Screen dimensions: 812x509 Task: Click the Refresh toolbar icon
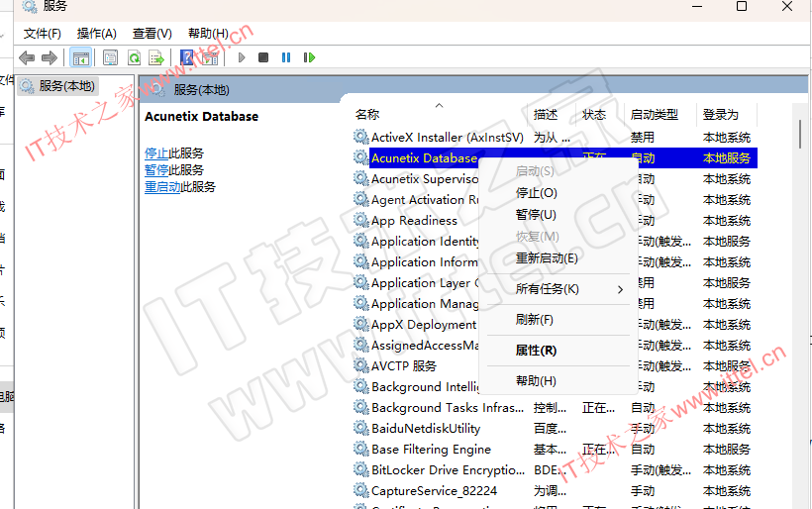(134, 57)
